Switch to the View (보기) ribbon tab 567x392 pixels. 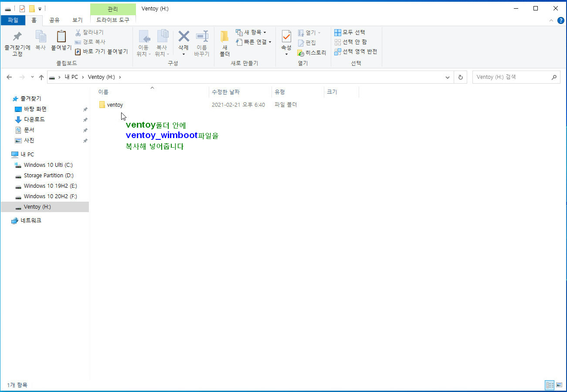pyautogui.click(x=78, y=20)
